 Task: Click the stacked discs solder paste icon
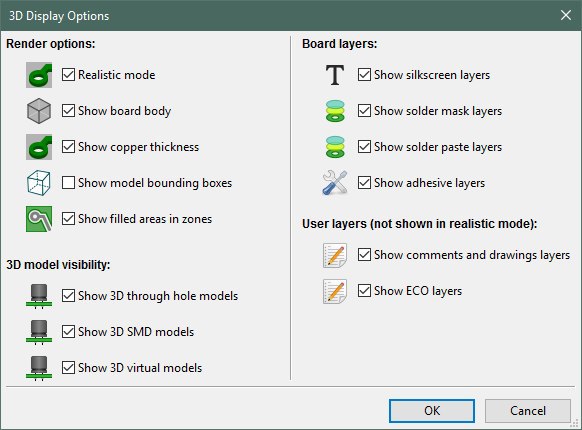tap(335, 147)
